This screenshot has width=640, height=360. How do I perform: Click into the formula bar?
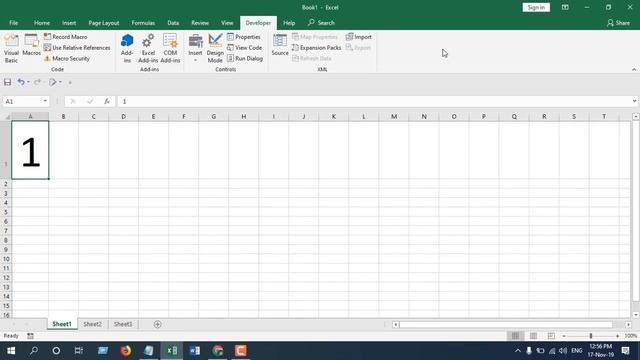click(x=373, y=101)
